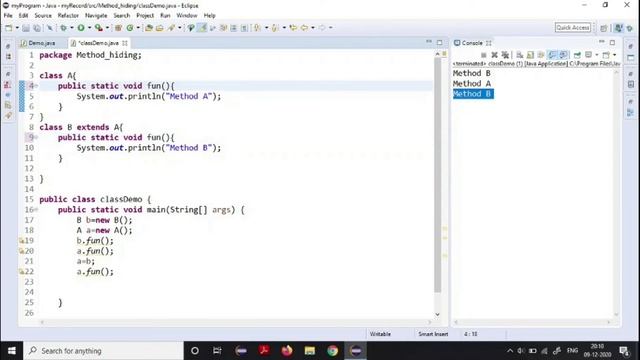
Task: Click the Open Task icon
Action: [160, 28]
